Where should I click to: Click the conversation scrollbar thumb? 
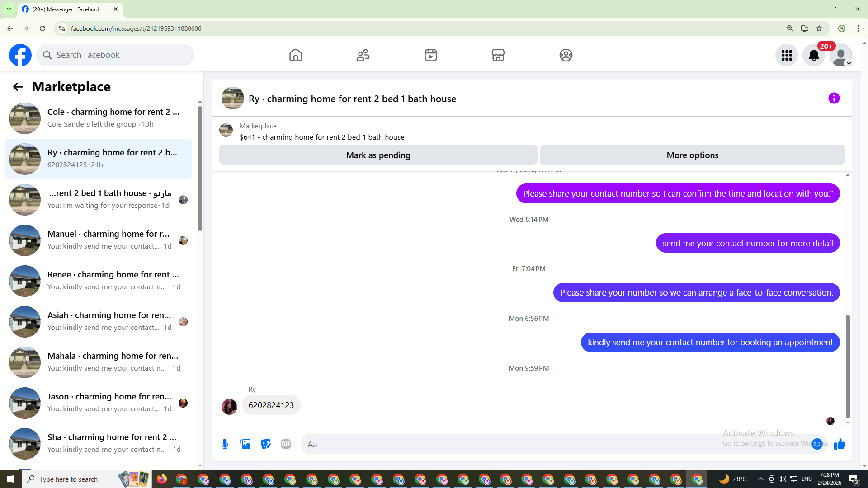[x=848, y=366]
